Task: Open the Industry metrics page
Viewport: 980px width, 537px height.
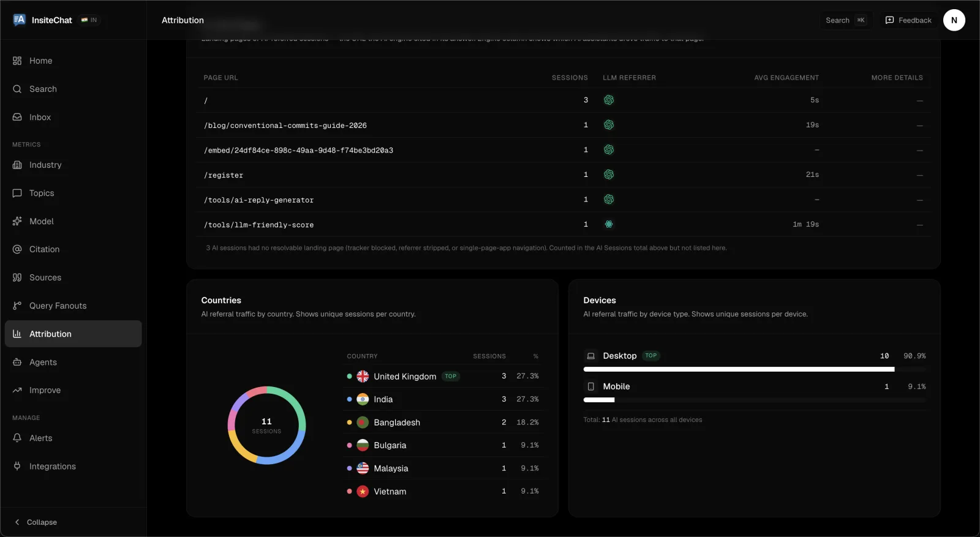Action: pyautogui.click(x=73, y=165)
